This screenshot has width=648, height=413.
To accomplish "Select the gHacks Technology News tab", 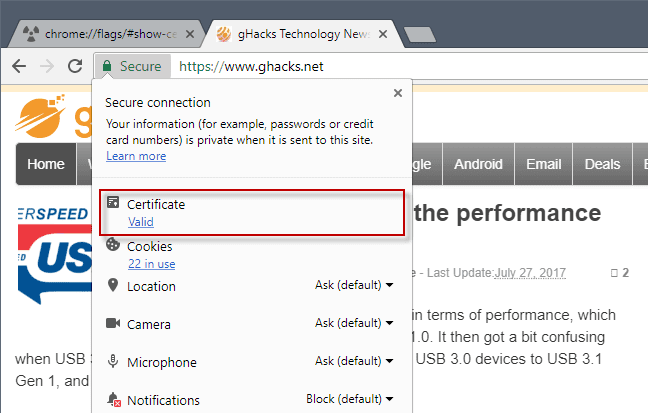I will [303, 34].
